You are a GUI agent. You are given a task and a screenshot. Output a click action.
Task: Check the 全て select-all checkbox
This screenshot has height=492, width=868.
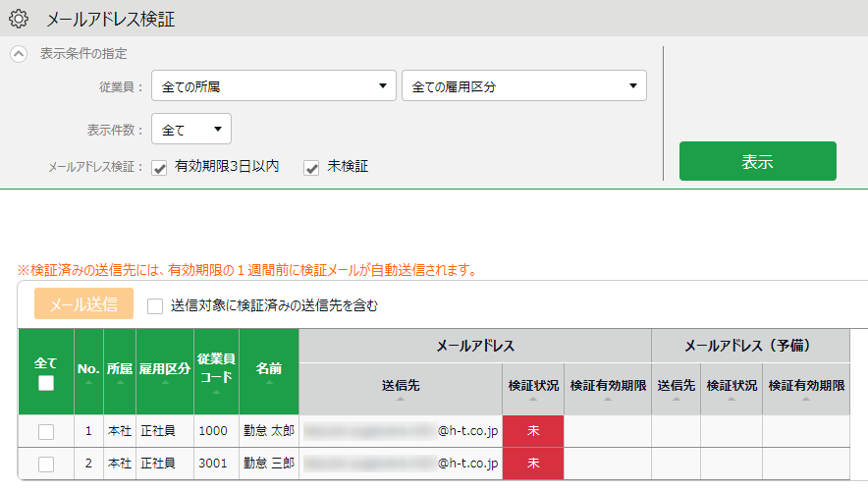[46, 384]
